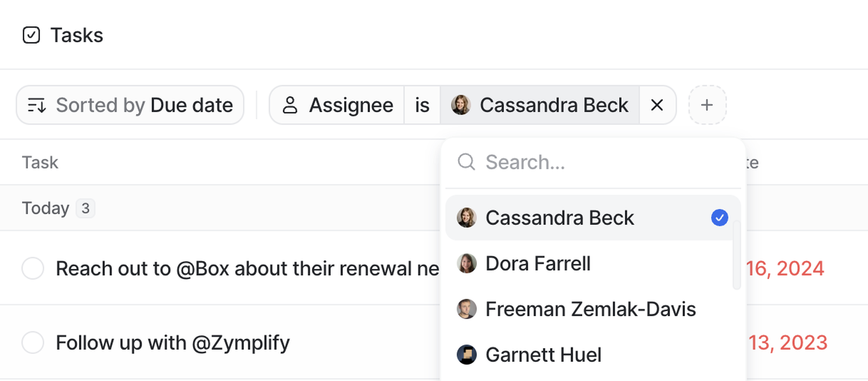Image resolution: width=868 pixels, height=381 pixels.
Task: Click the sort arrows icon
Action: 36,105
